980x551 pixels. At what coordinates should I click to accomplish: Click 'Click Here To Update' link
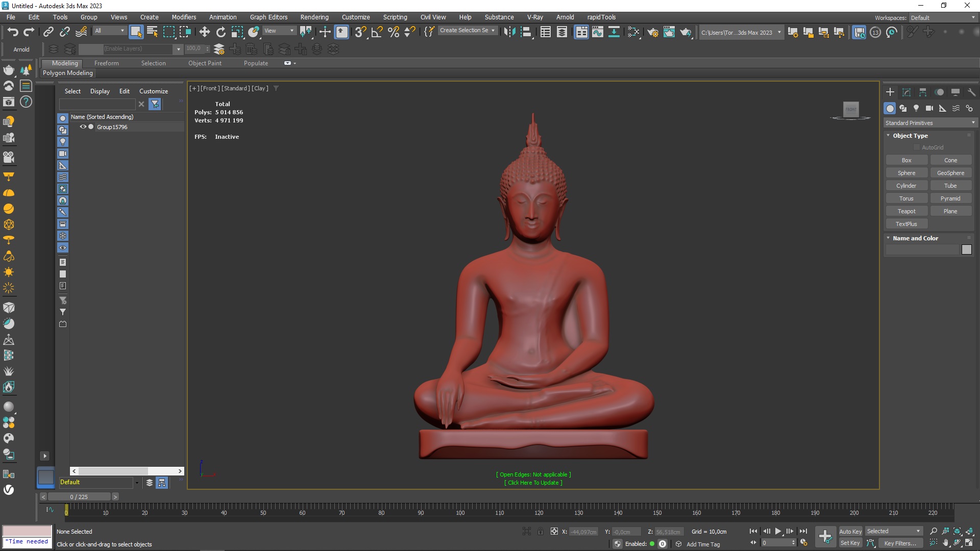(x=533, y=483)
